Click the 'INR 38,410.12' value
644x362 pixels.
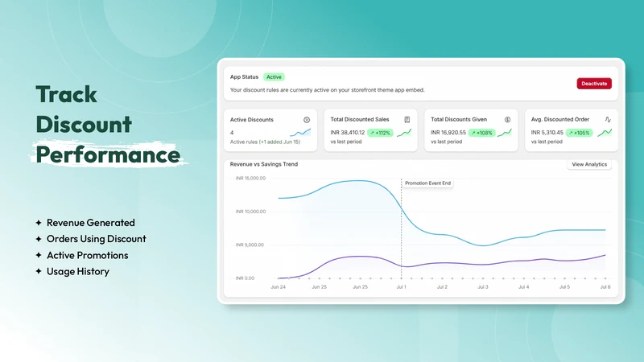tap(348, 133)
